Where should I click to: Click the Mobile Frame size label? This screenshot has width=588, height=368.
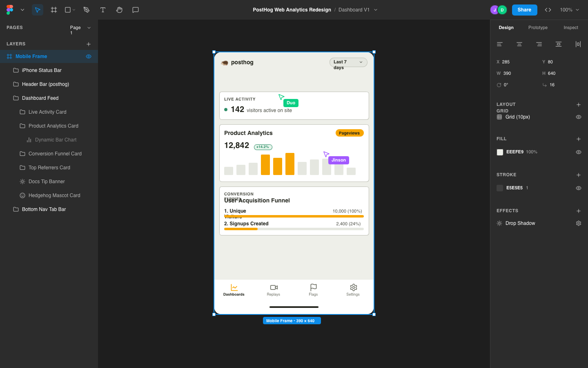pos(292,321)
